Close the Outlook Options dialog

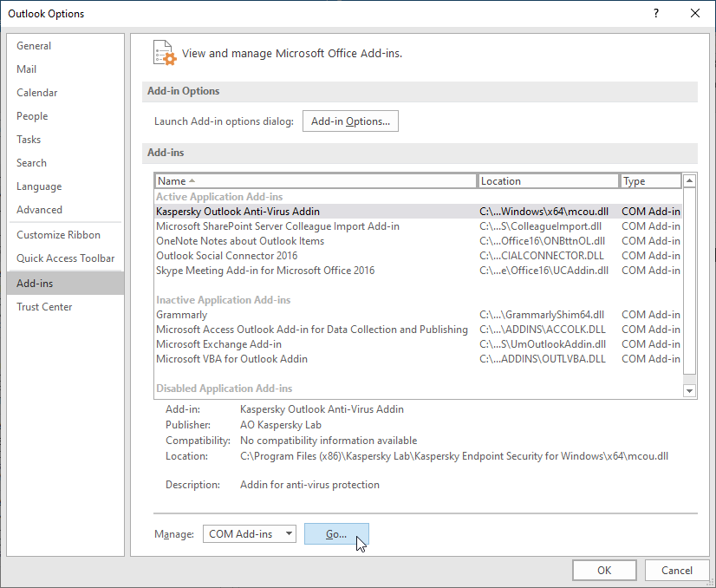[695, 13]
